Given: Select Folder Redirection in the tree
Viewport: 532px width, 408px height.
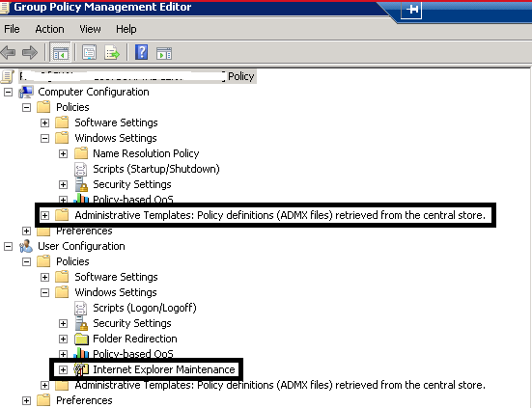Looking at the screenshot, I should coord(135,339).
